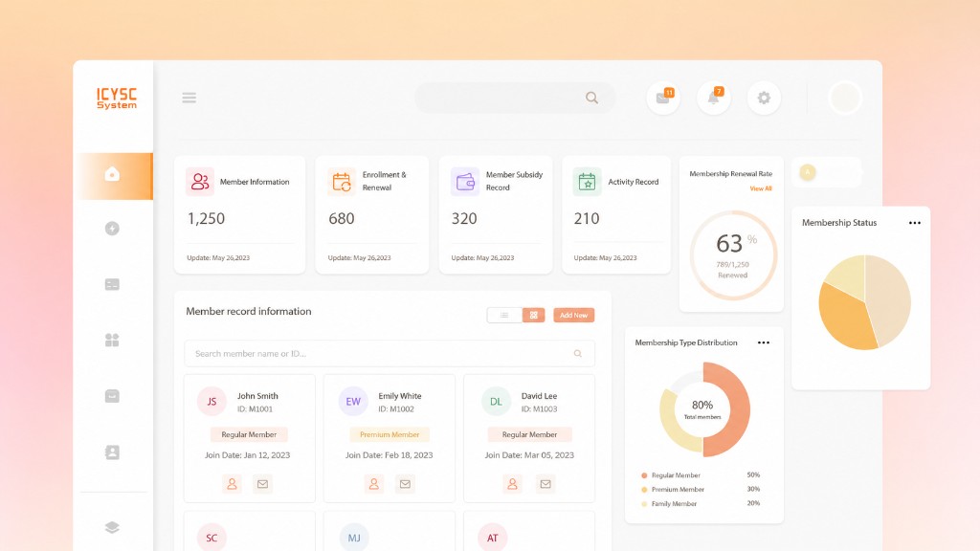The width and height of the screenshot is (980, 551).
Task: Click the Membership Status pie chart
Action: tap(865, 302)
